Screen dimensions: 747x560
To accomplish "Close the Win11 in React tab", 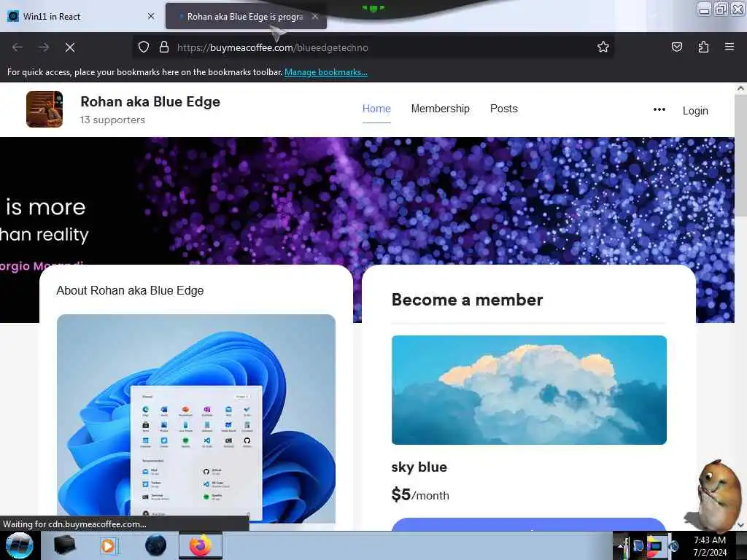I will point(151,16).
